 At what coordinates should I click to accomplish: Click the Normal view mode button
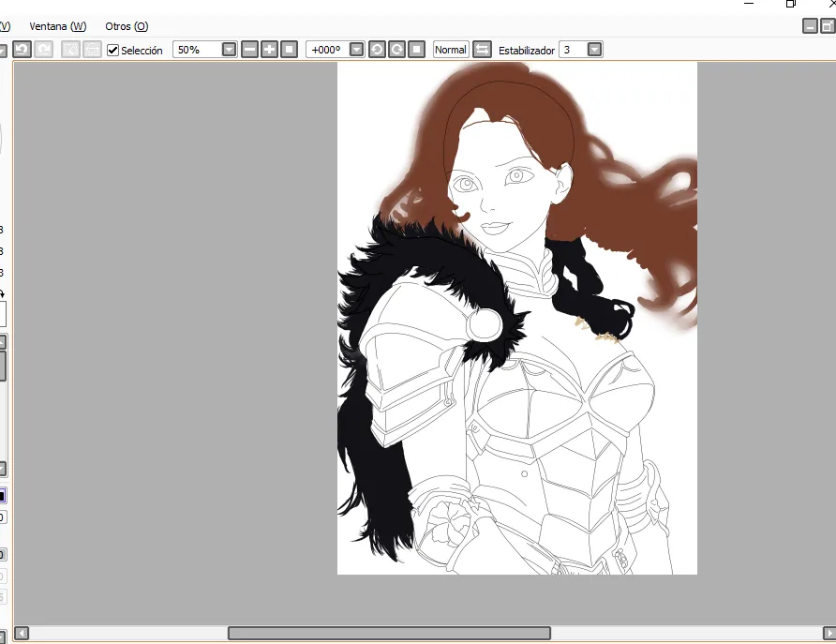pos(451,50)
